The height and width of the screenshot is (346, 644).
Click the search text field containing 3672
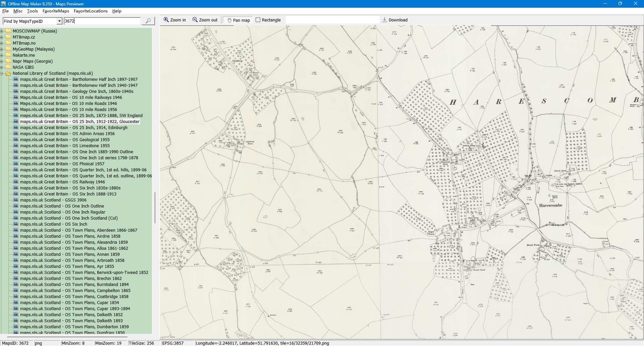click(102, 21)
